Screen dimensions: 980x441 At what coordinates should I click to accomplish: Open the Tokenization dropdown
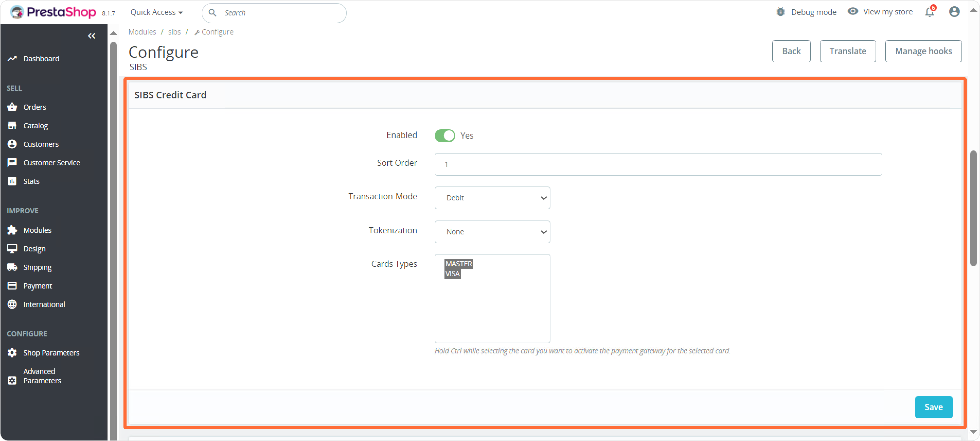pyautogui.click(x=492, y=232)
